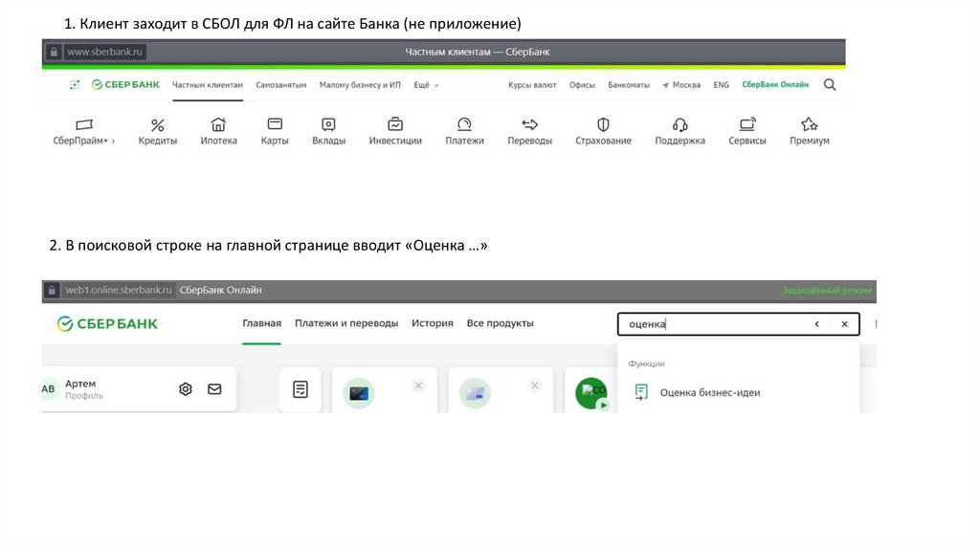Select the Карты card icon
980x549 pixels.
coord(275,124)
